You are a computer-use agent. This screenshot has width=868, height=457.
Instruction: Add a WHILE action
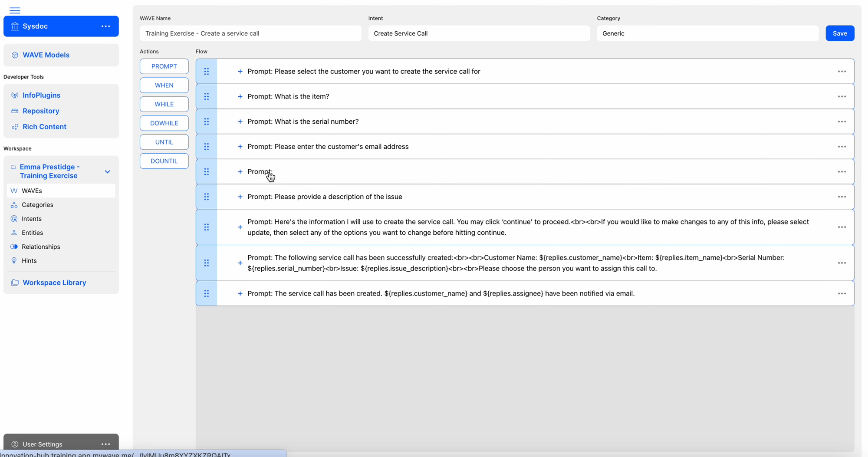point(164,104)
